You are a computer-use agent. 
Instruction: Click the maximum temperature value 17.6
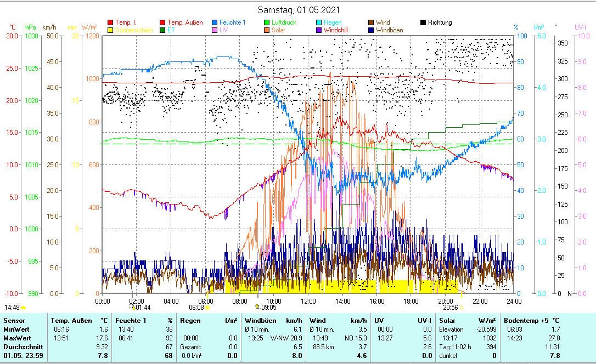point(102,338)
